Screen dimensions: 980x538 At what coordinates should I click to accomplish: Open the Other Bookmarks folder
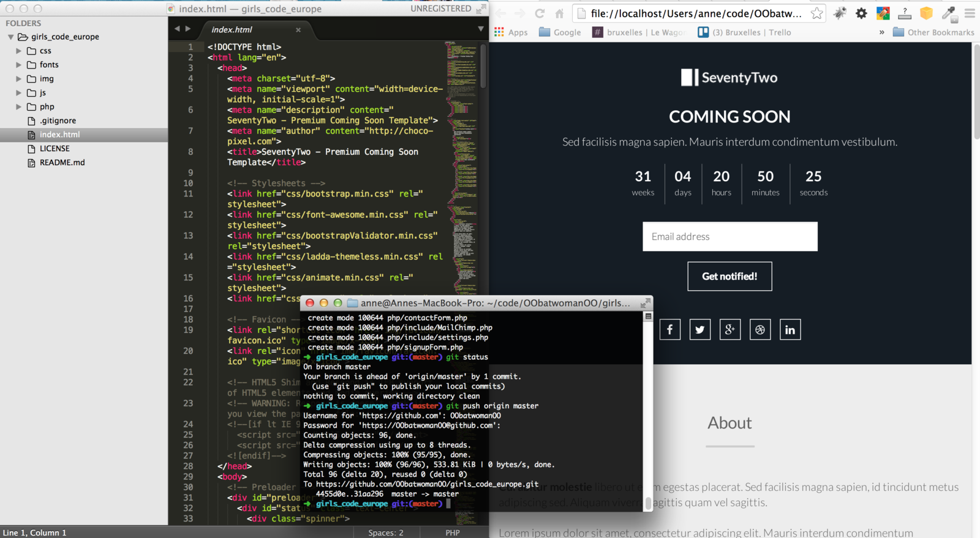click(x=933, y=32)
